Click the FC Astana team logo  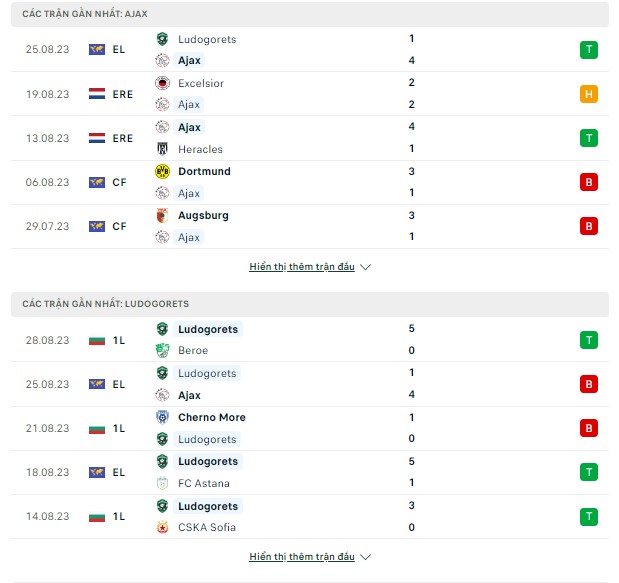[163, 484]
